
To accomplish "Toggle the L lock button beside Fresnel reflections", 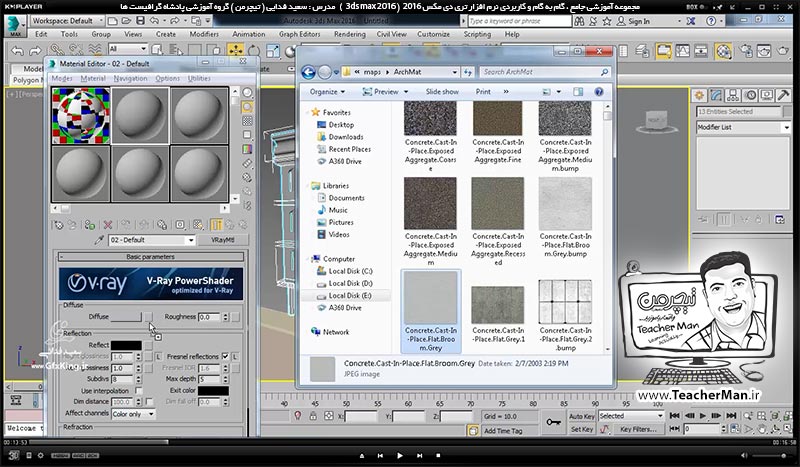I will tap(235, 356).
